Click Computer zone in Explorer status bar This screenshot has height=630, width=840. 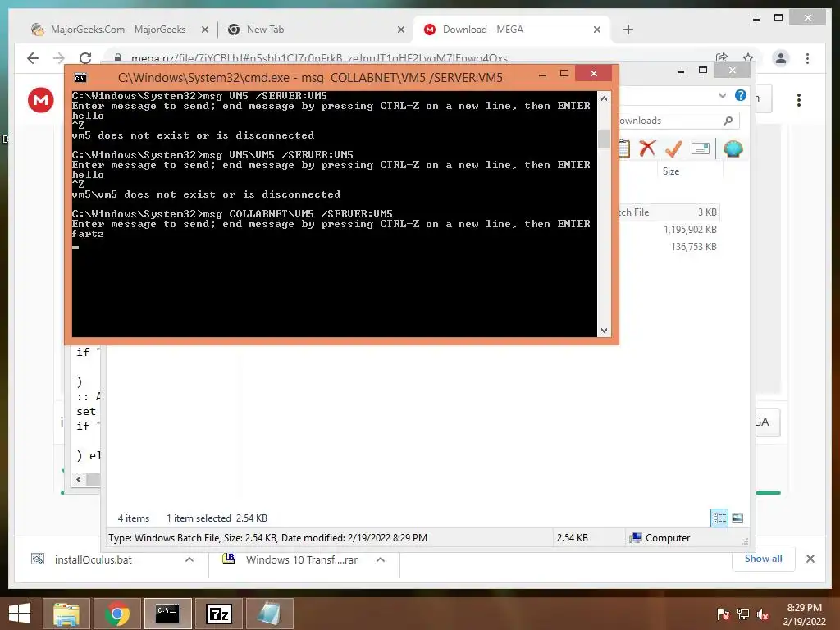coord(660,538)
